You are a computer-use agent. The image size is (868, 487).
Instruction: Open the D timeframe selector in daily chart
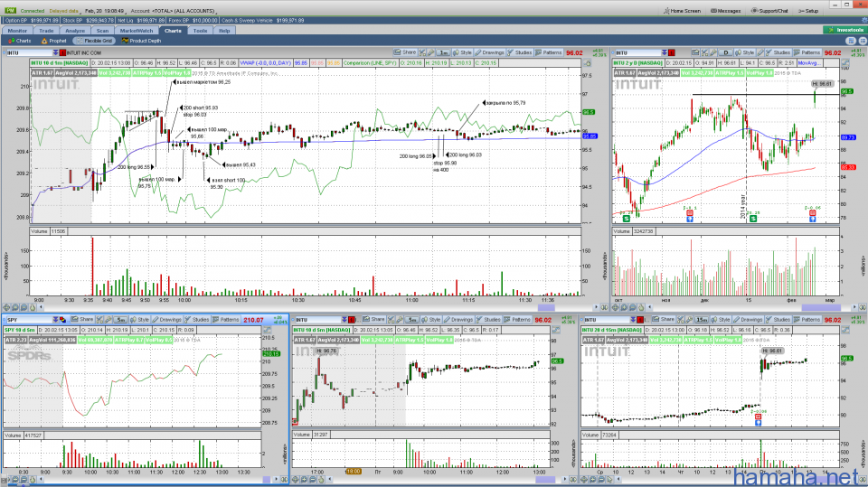point(725,52)
